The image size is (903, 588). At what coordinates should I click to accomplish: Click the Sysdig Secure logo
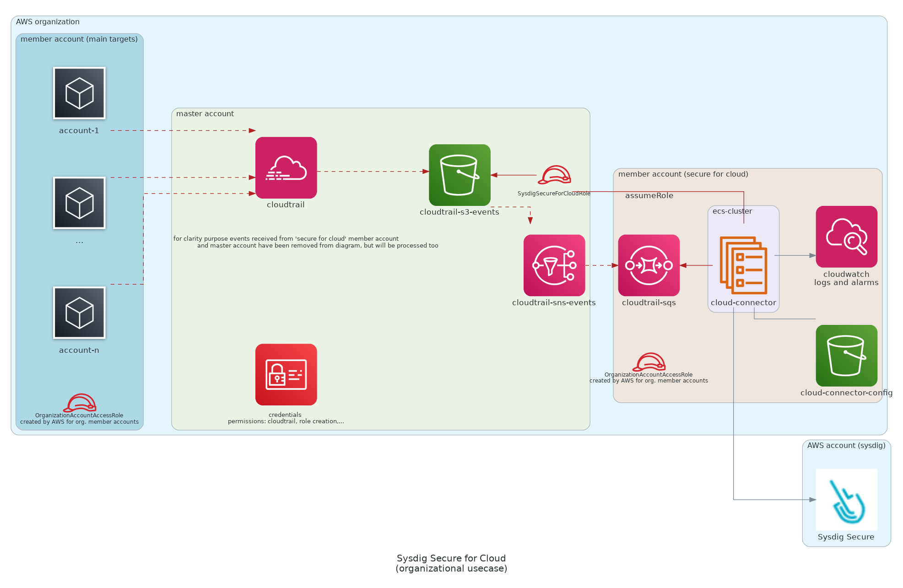coord(846,499)
